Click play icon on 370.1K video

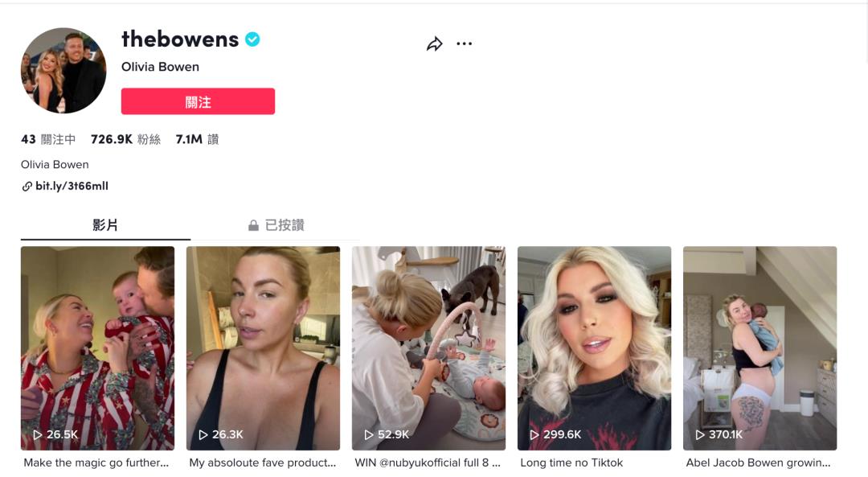tap(700, 435)
